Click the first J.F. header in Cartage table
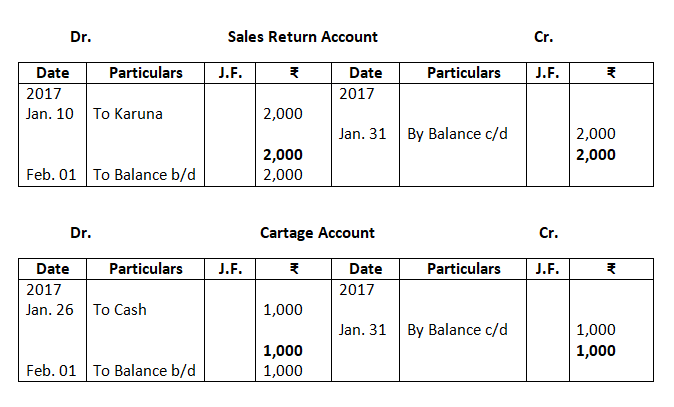 pos(229,269)
